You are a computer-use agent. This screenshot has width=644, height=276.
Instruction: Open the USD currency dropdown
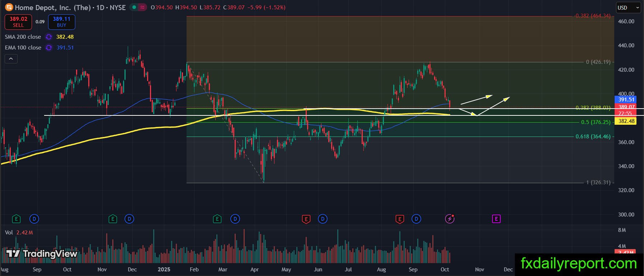pos(629,8)
